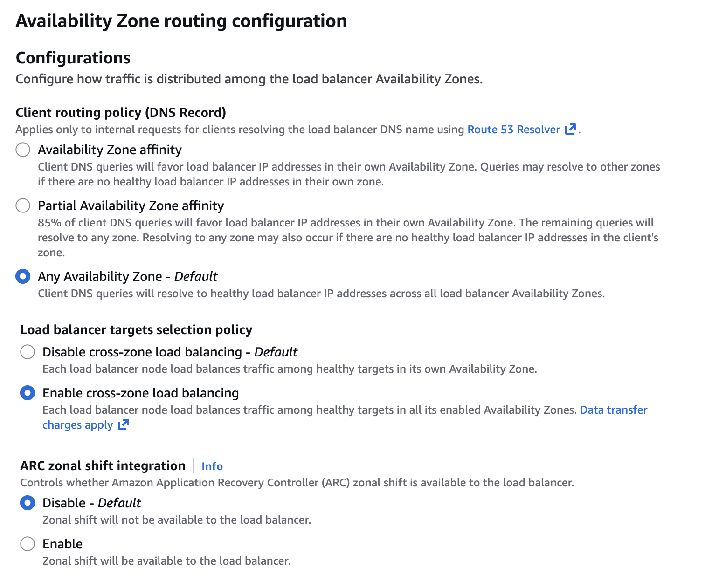Click external link icon beside Route 53 Resolver

click(x=570, y=130)
